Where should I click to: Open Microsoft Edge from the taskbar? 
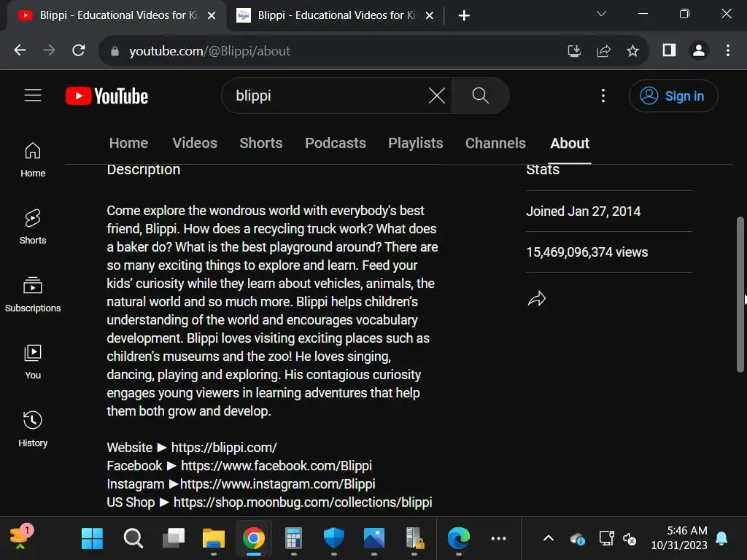point(459,539)
